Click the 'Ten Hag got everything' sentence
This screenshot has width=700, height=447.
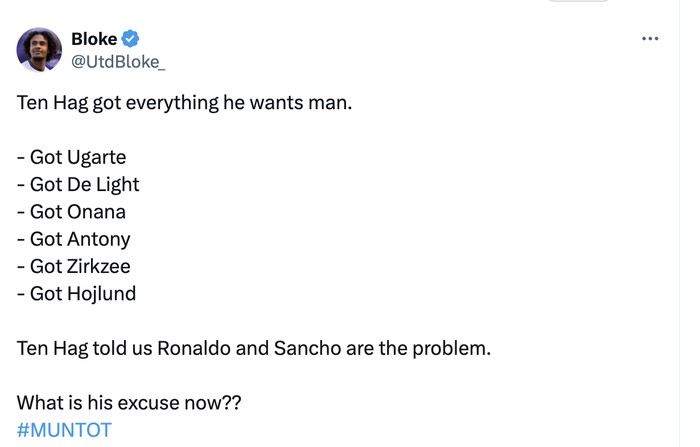coord(184,103)
